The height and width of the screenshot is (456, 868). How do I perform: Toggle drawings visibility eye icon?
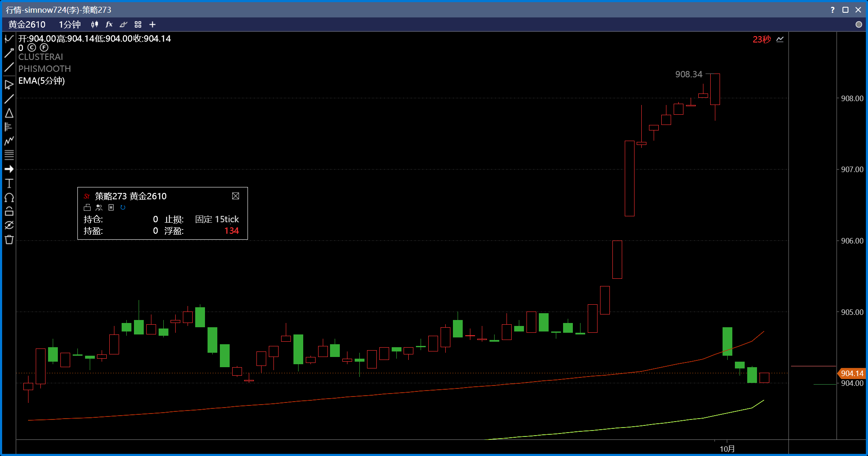tap(9, 225)
